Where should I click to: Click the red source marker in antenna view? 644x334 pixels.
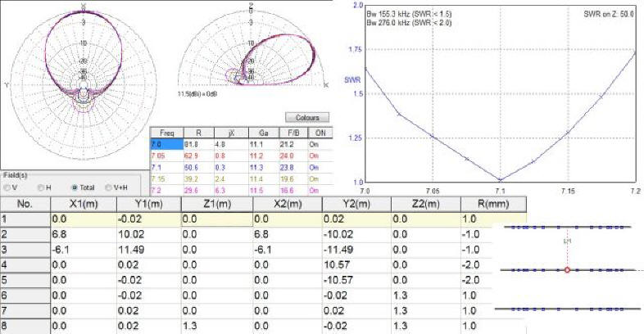click(567, 270)
